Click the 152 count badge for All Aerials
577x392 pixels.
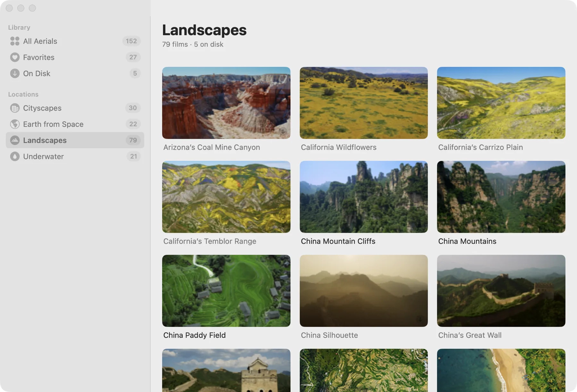tap(131, 41)
